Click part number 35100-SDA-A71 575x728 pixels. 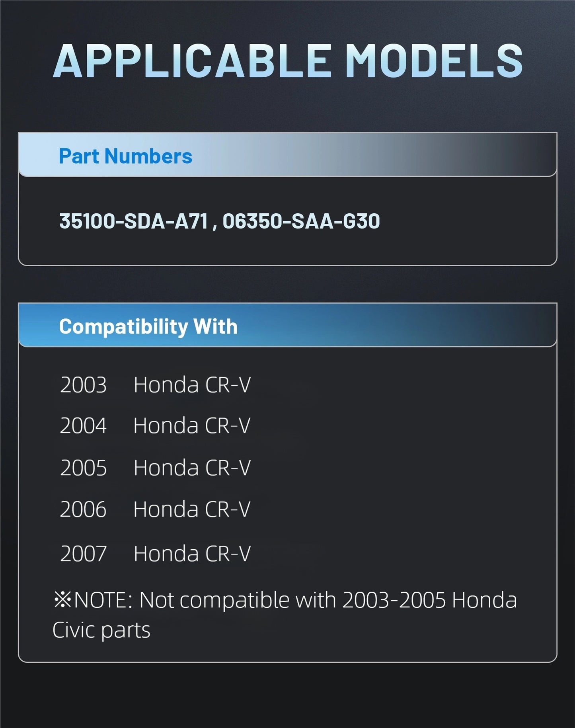tap(134, 221)
